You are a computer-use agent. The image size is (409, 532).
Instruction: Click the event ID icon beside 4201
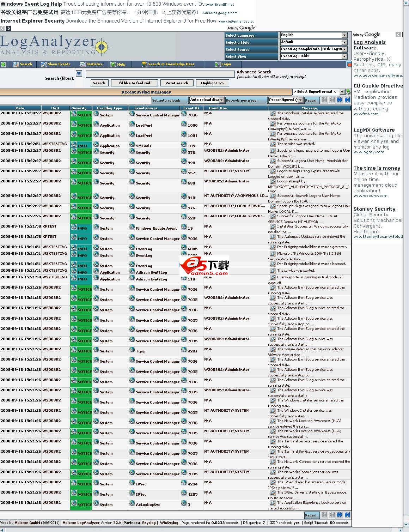(x=184, y=350)
